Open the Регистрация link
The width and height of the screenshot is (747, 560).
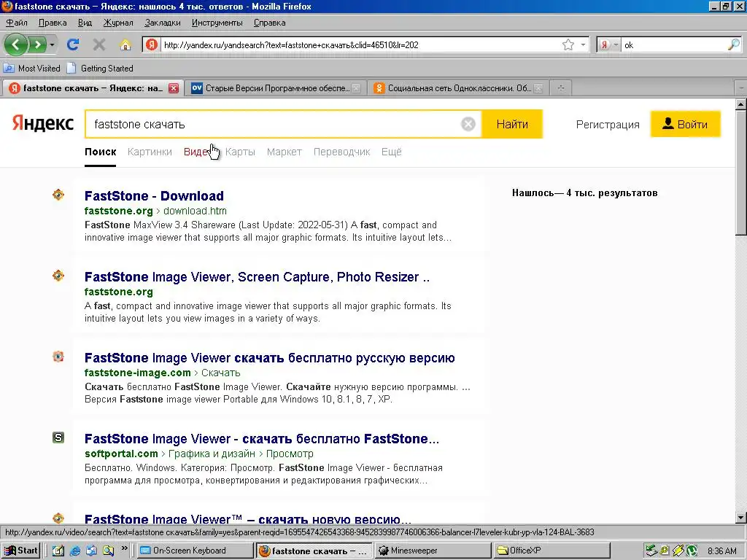tap(608, 124)
